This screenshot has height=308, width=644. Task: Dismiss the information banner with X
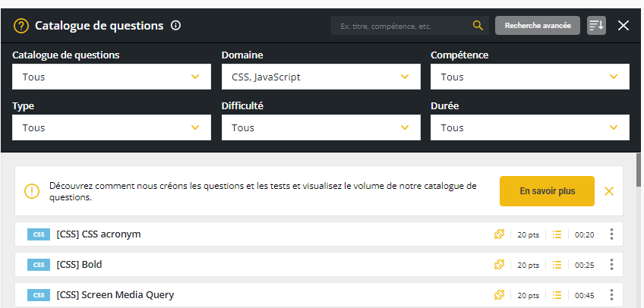pyautogui.click(x=608, y=191)
